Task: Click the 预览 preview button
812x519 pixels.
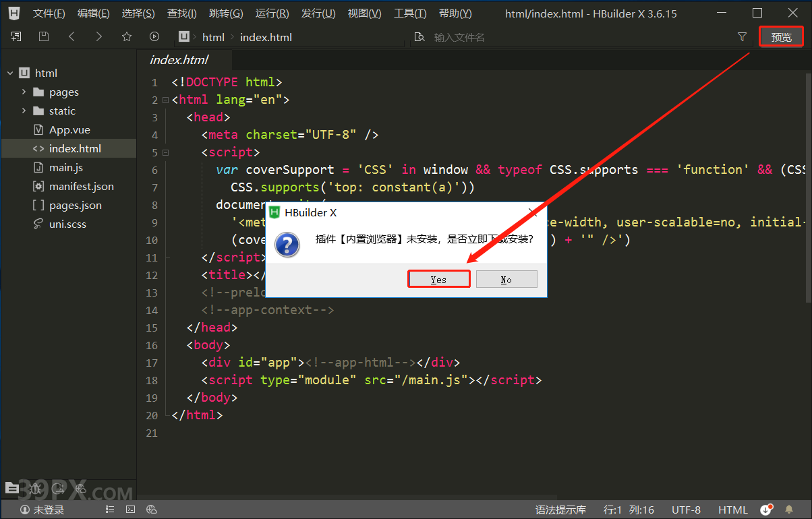Action: (x=781, y=36)
